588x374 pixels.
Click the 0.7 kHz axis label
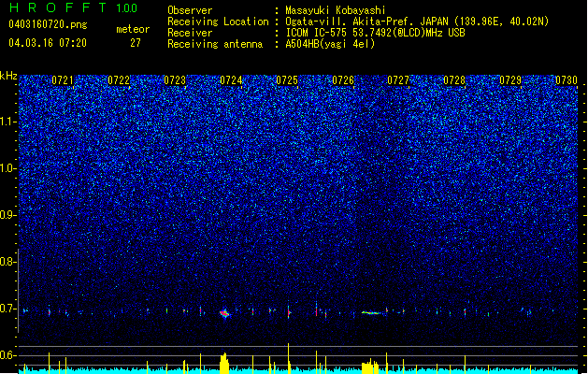(x=7, y=309)
